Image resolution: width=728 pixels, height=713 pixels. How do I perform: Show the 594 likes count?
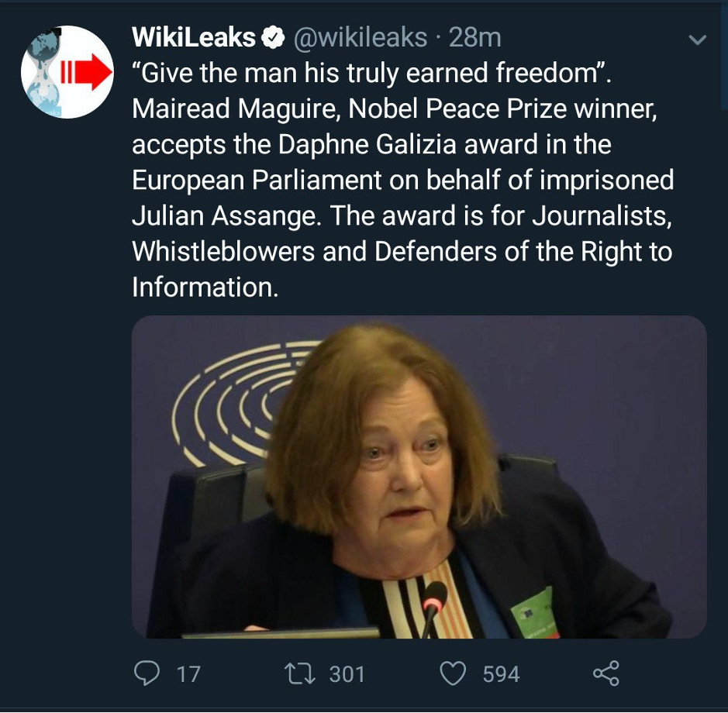pyautogui.click(x=501, y=673)
